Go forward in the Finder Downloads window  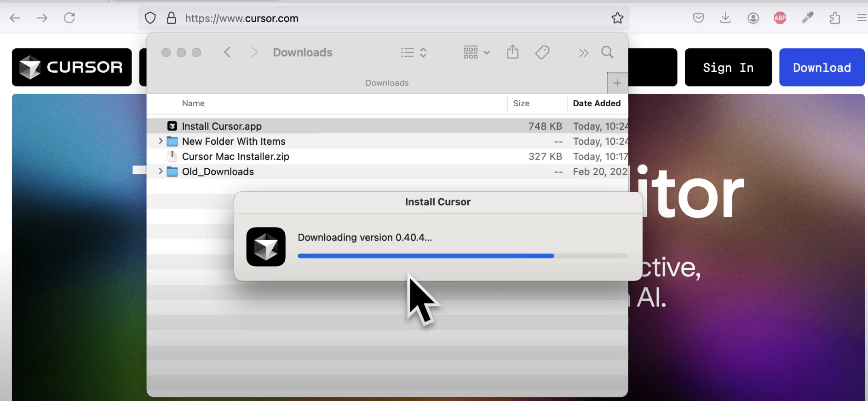(x=254, y=52)
